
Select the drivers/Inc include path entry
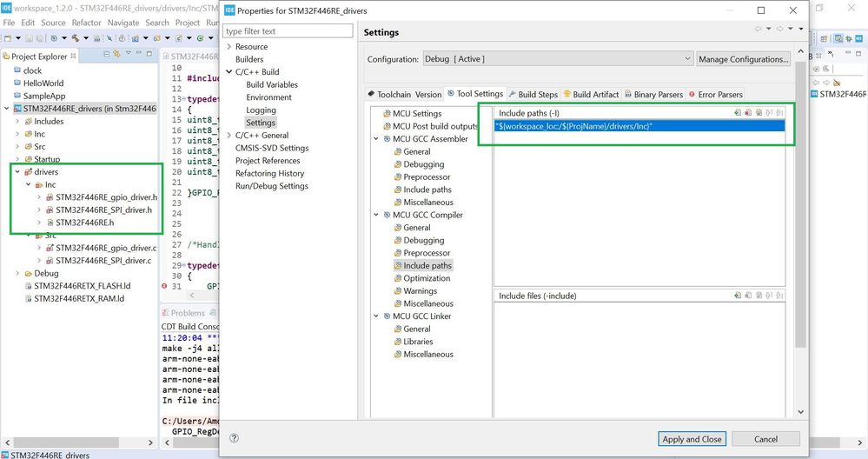point(639,126)
